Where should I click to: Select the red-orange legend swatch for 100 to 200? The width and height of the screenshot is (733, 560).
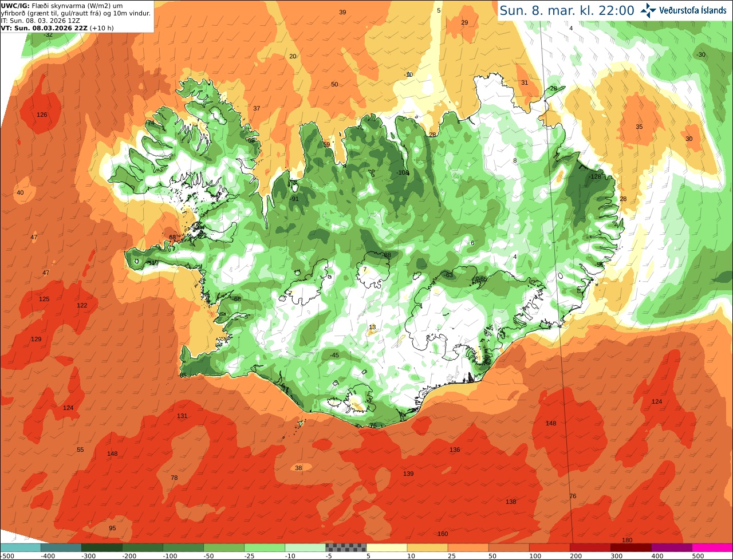(550, 547)
